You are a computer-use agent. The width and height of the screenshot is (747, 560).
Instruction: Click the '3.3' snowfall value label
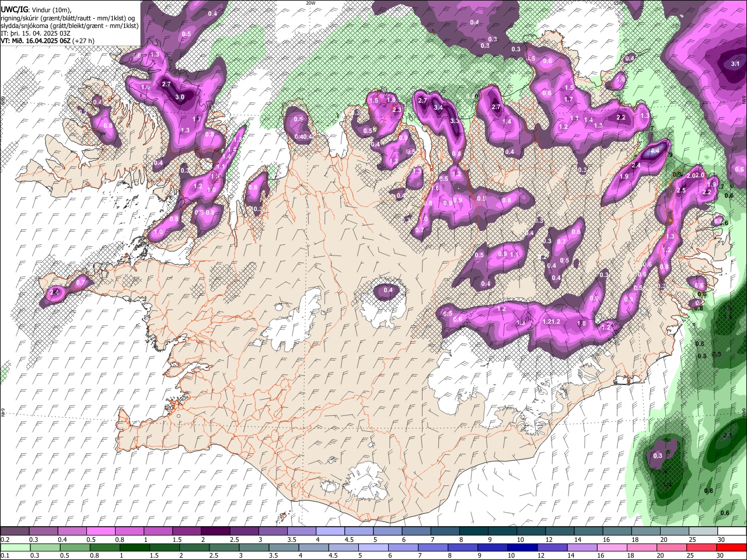[455, 121]
